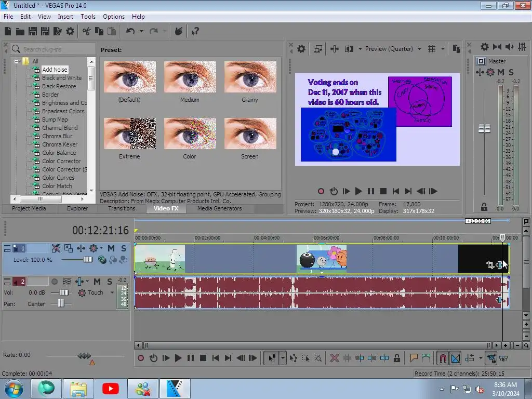This screenshot has height=399, width=532.
Task: Open the Tools menu
Action: pyautogui.click(x=88, y=17)
